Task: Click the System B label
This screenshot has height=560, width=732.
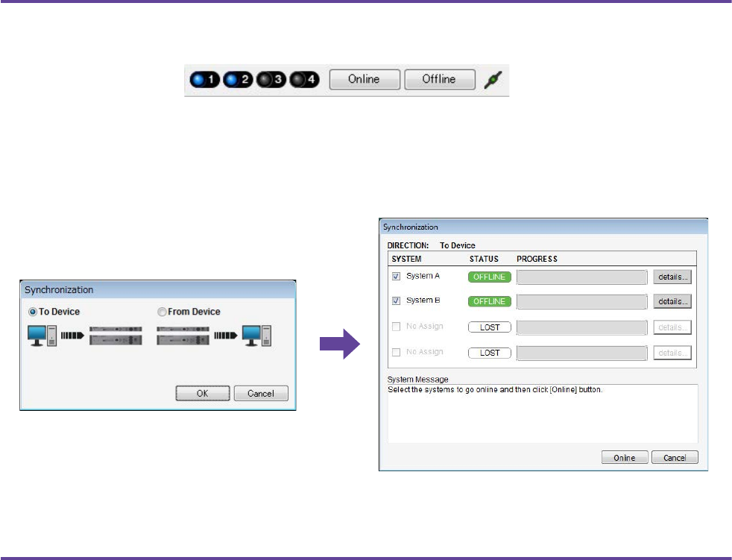Action: tap(423, 301)
